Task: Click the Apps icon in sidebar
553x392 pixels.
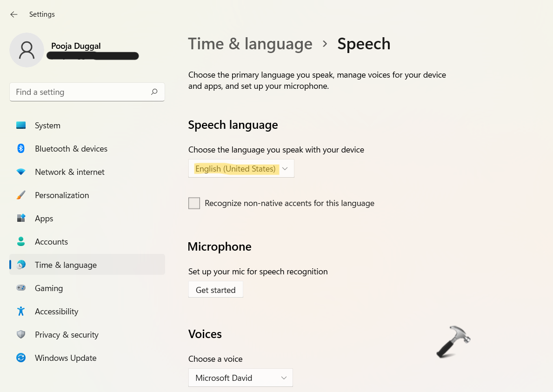Action: [21, 218]
